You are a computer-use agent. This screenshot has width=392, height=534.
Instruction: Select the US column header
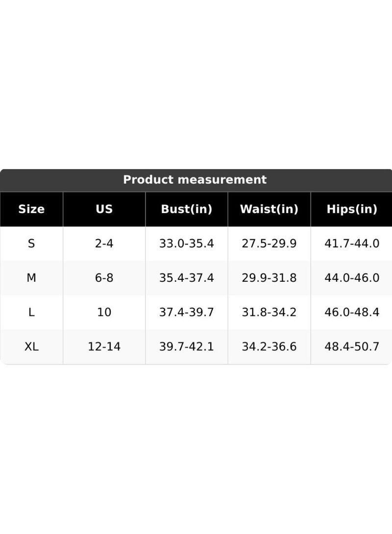point(104,209)
